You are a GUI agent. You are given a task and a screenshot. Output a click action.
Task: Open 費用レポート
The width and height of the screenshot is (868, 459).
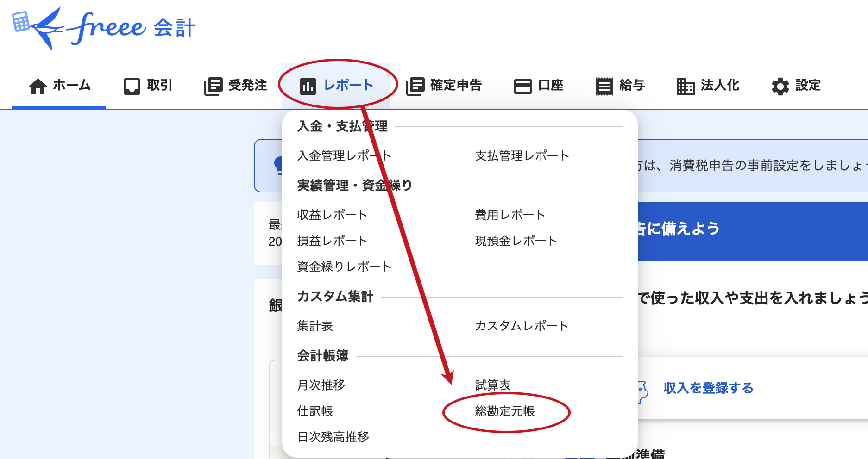510,215
